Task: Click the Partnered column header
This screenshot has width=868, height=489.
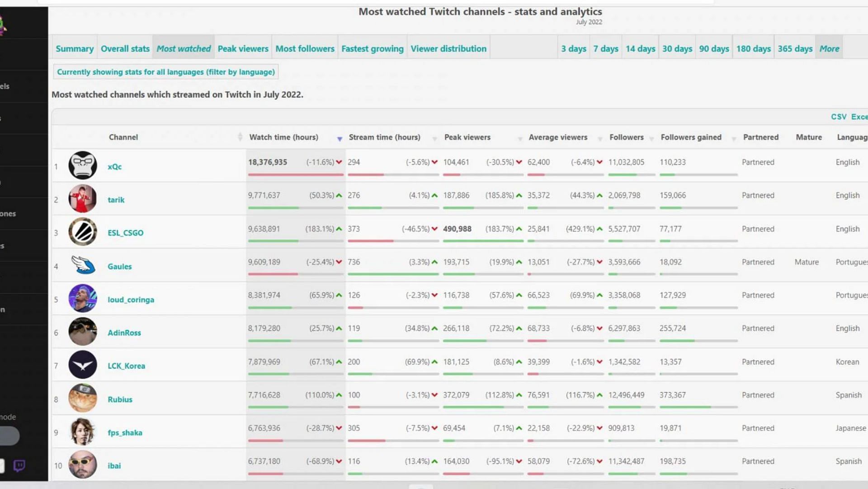Action: tap(760, 137)
